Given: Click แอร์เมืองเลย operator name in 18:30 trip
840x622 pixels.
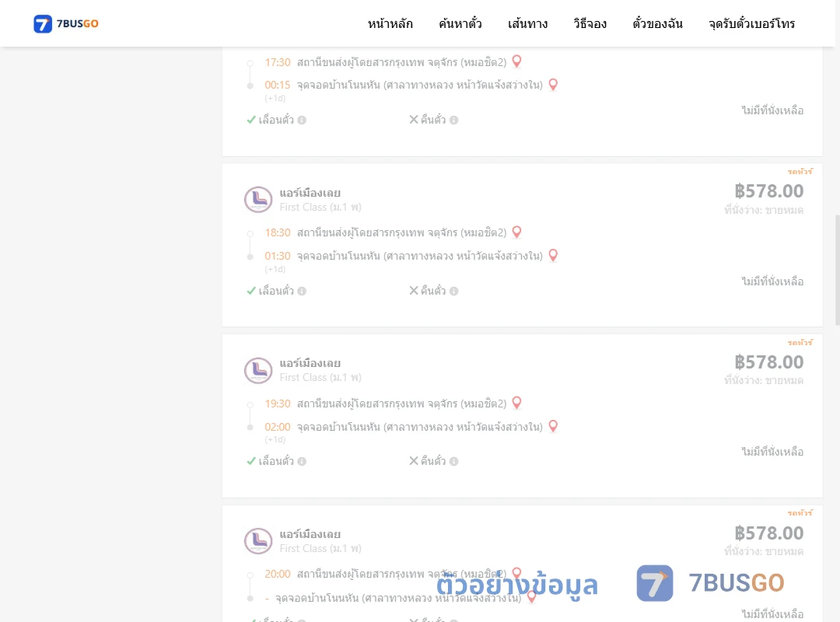Looking at the screenshot, I should [x=310, y=193].
